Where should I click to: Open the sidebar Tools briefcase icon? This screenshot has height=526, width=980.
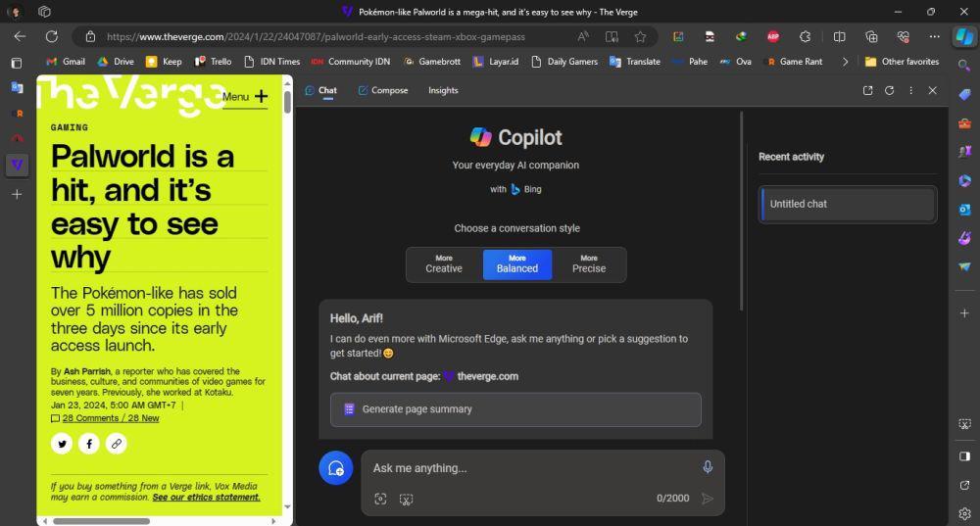(x=964, y=123)
